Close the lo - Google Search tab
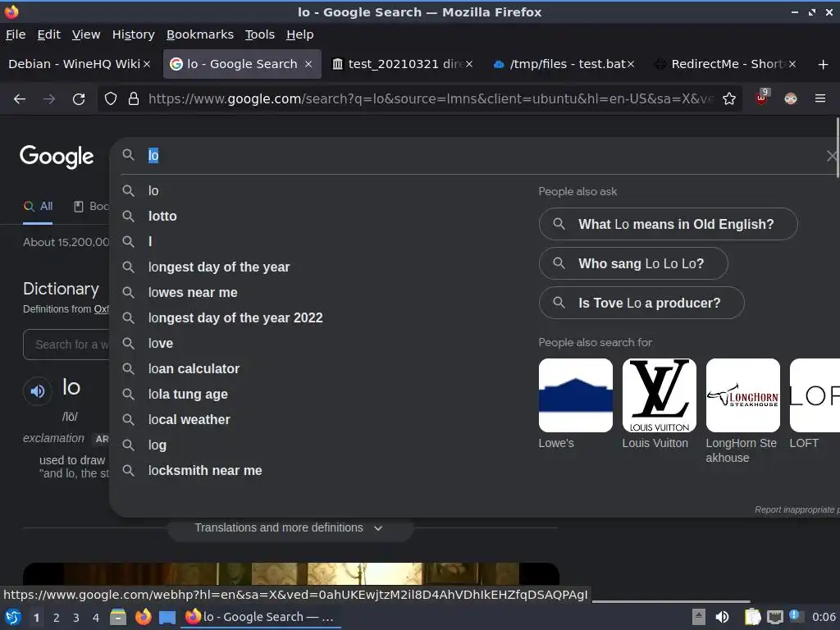The width and height of the screenshot is (840, 630). tap(308, 64)
